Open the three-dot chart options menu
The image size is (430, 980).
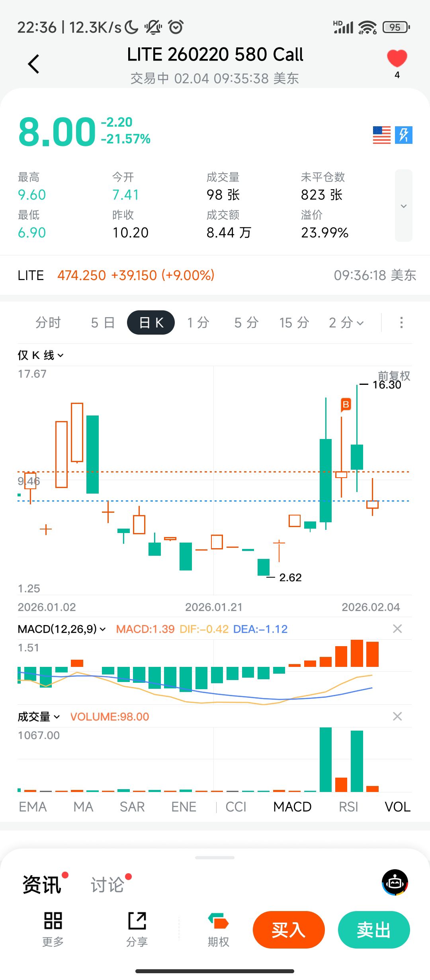click(401, 323)
